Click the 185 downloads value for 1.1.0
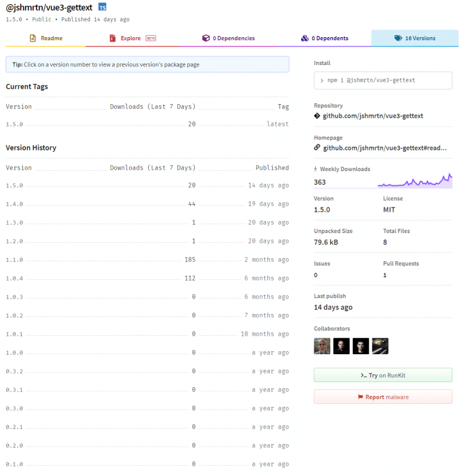This screenshot has width=476, height=475. tap(190, 259)
